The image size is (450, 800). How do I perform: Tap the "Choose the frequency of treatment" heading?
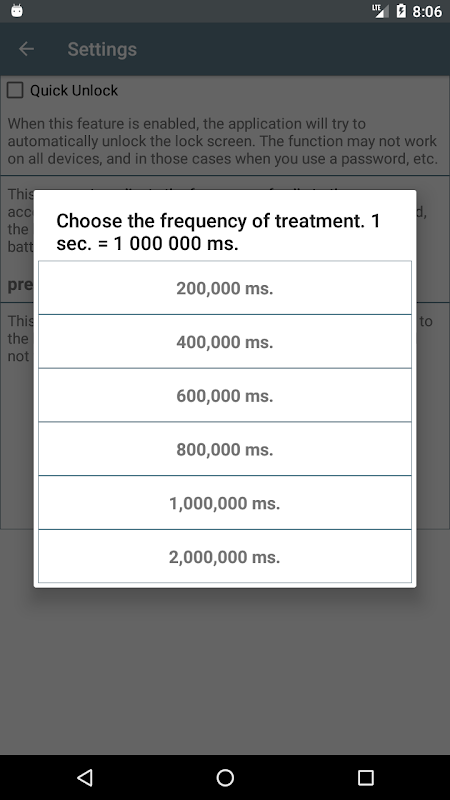coord(218,232)
